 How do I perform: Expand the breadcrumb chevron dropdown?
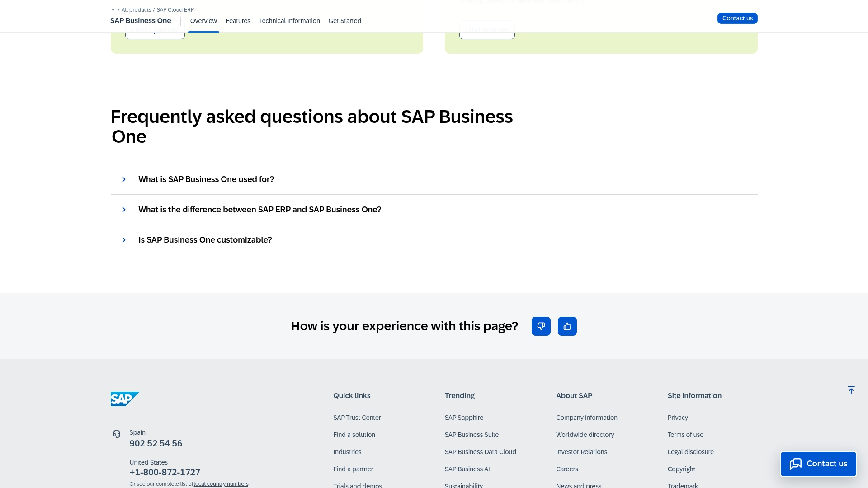[113, 10]
